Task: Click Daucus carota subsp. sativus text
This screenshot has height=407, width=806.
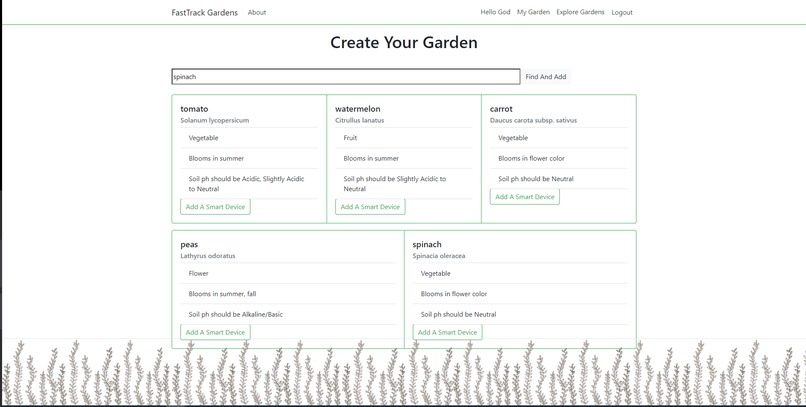Action: pos(534,120)
